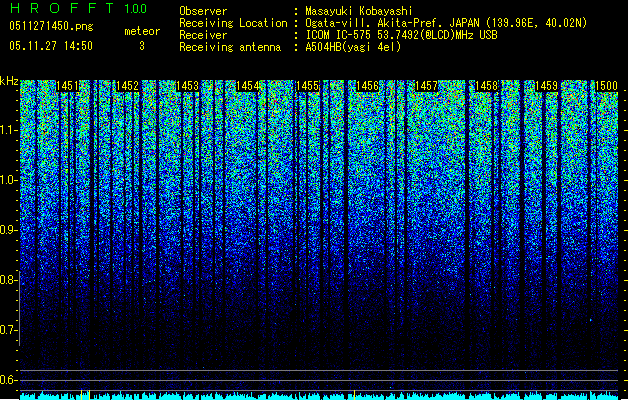Click the 0.8 kHz axis label

tap(9, 280)
